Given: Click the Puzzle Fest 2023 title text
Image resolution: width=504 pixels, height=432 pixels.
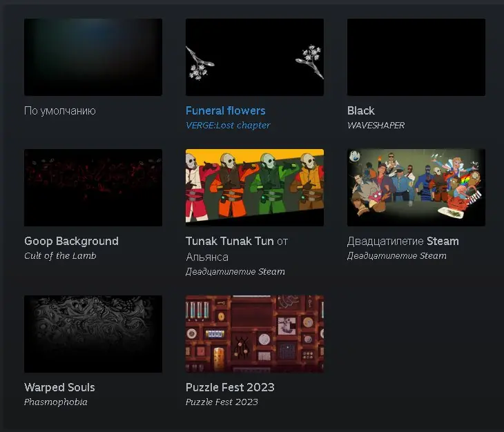Looking at the screenshot, I should [230, 387].
